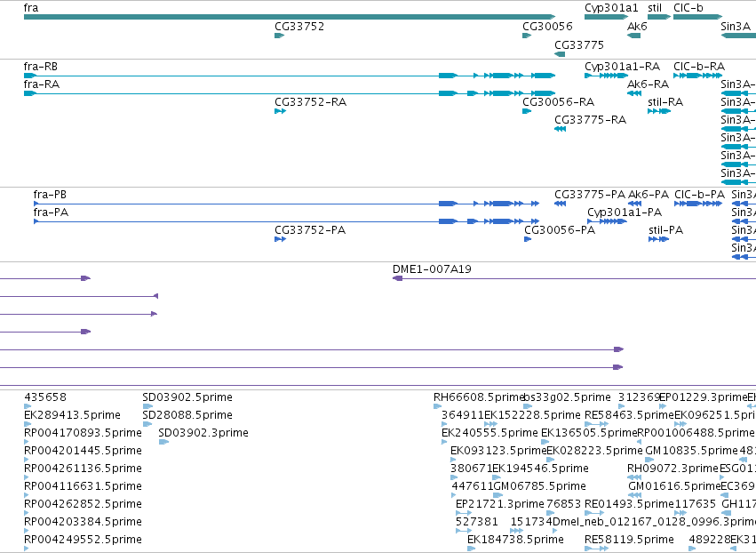756x553 pixels.
Task: Select the CG33752 gene label
Action: [x=299, y=27]
